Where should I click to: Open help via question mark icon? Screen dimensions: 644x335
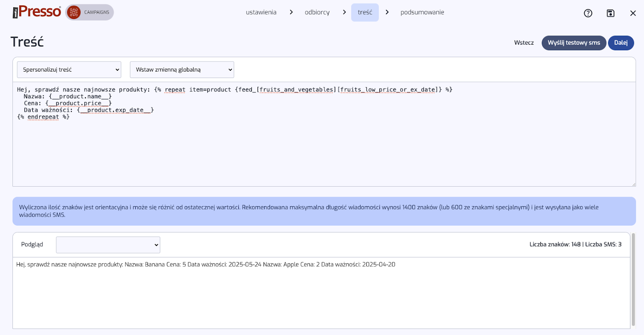(x=588, y=13)
